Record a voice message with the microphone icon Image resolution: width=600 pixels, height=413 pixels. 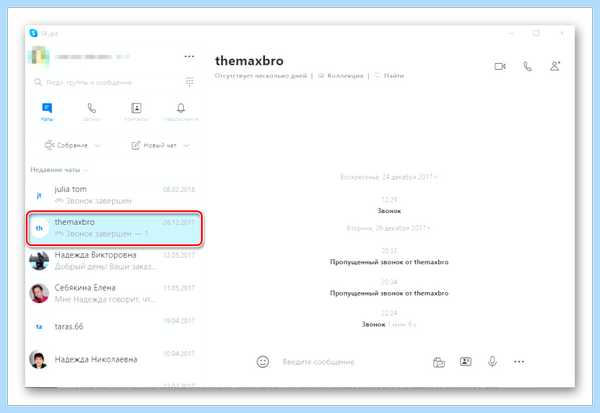tap(492, 361)
